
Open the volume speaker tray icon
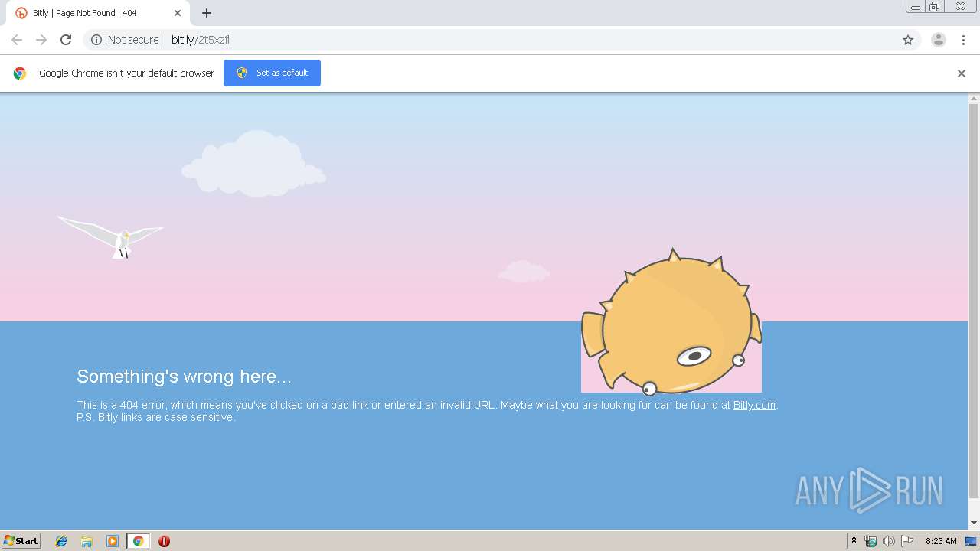click(889, 541)
